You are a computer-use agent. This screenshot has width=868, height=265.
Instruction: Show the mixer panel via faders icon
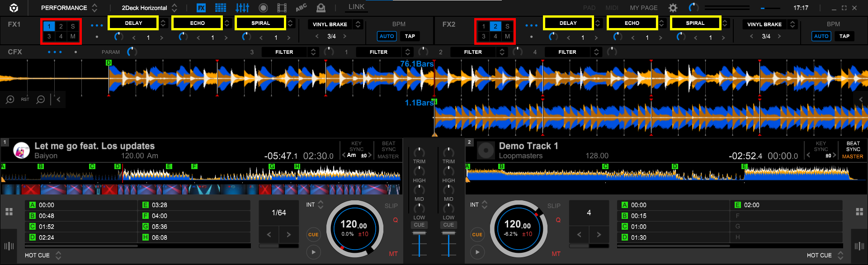242,8
